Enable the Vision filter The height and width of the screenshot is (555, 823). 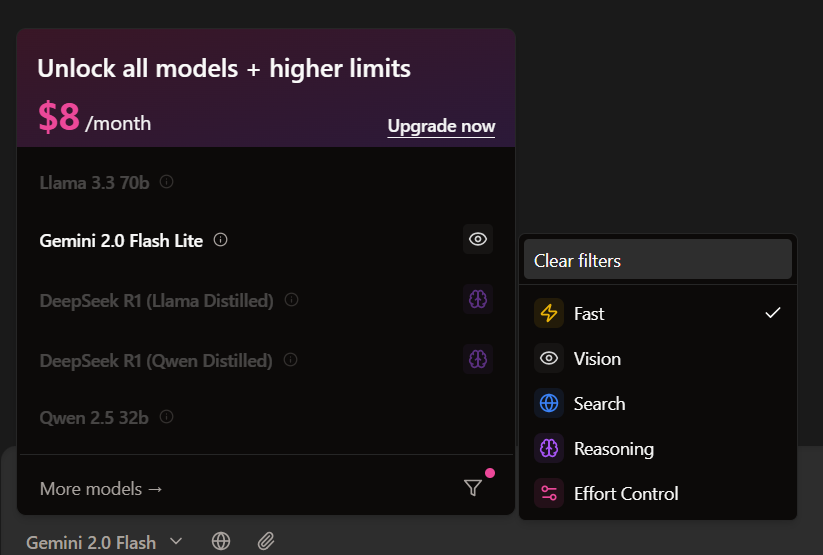click(657, 358)
